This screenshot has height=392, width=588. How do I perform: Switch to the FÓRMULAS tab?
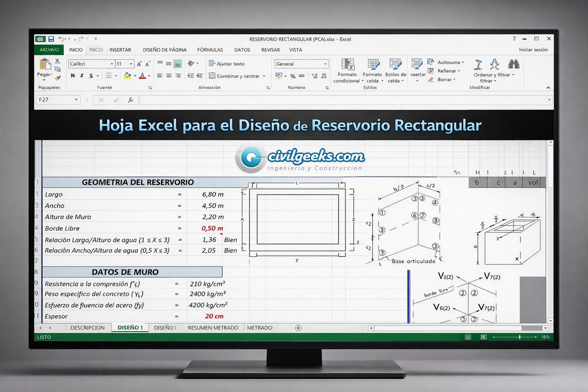click(x=210, y=50)
